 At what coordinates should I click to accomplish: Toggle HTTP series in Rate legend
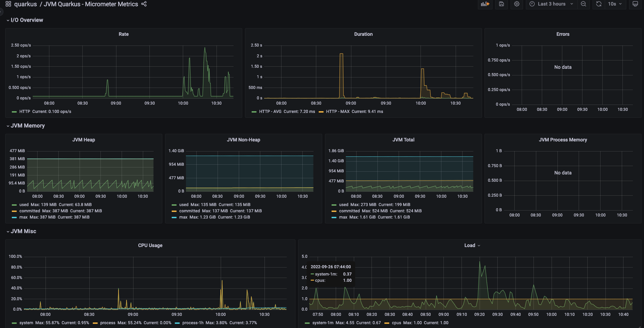click(25, 112)
